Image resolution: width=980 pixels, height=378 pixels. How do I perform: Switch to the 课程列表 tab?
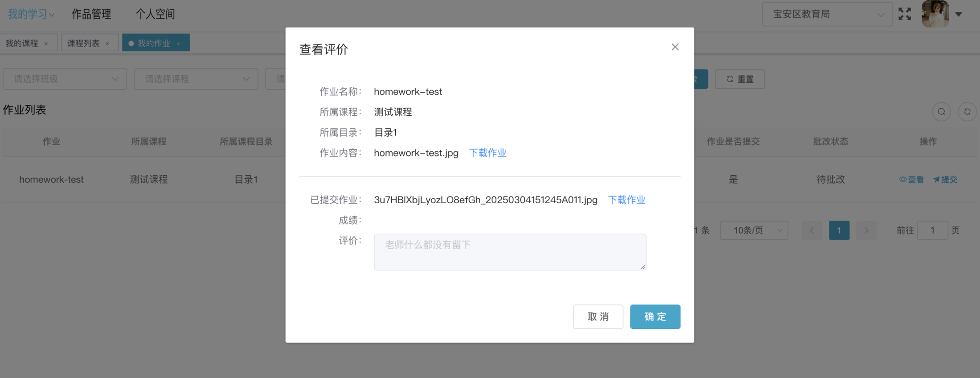pos(84,43)
